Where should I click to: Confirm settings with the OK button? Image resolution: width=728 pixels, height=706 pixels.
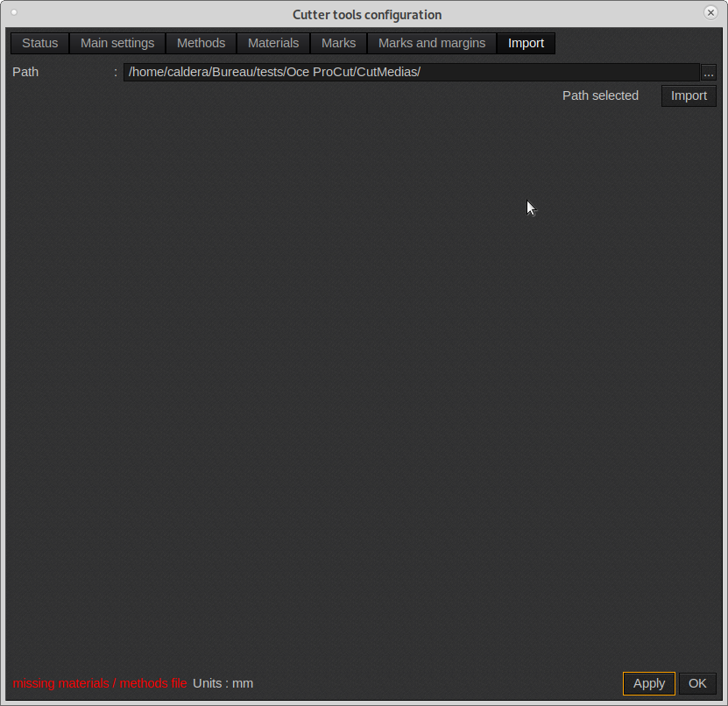(x=696, y=683)
